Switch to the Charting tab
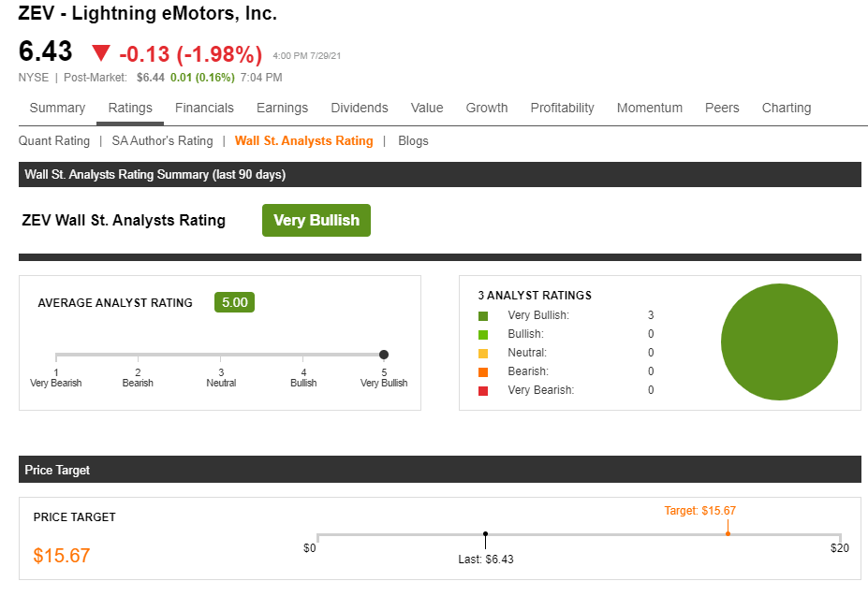868x596 pixels. [786, 108]
